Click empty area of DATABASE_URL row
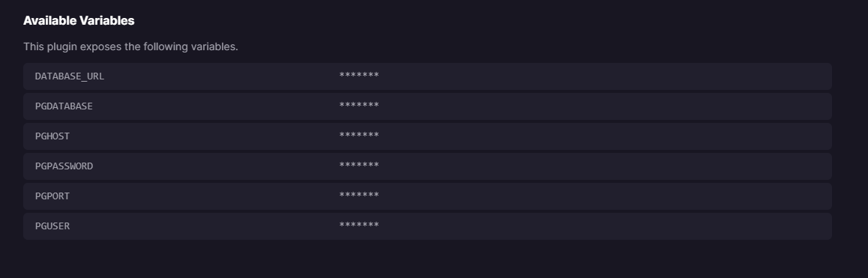Screen dimensions: 868x278 [603, 76]
